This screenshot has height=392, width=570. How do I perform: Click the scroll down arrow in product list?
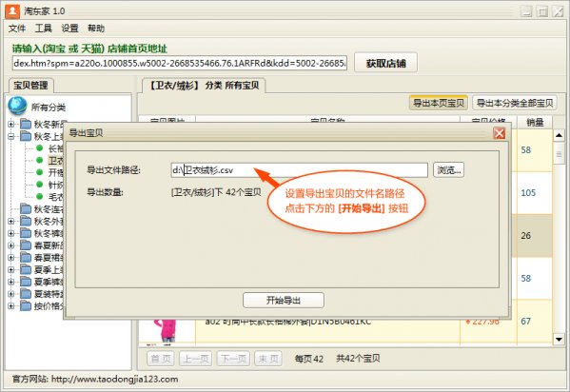[x=559, y=340]
